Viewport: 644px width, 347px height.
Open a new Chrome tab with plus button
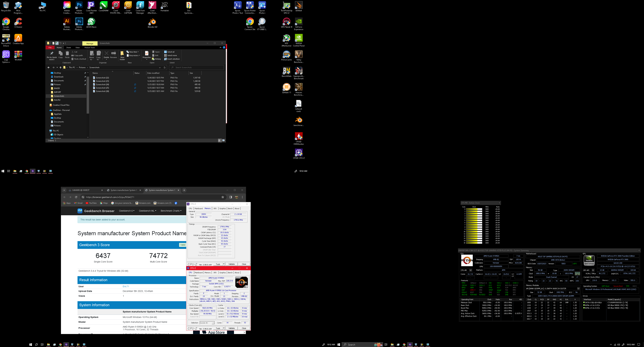(184, 190)
